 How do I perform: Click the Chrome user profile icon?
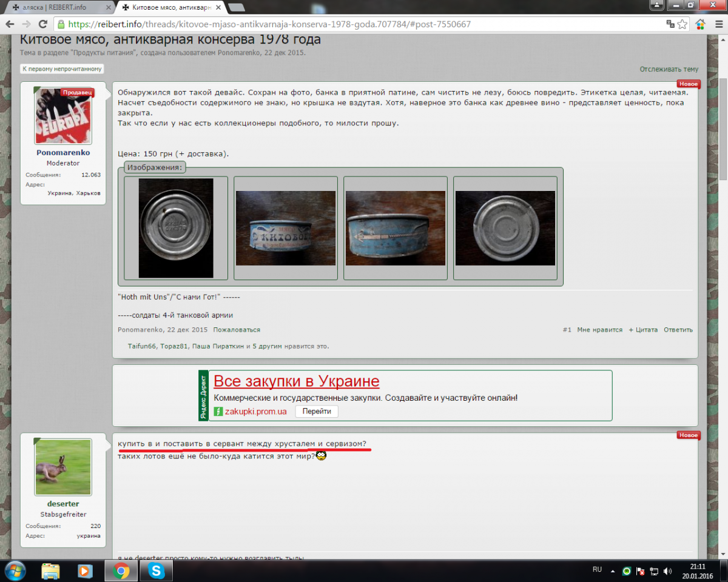tap(656, 5)
